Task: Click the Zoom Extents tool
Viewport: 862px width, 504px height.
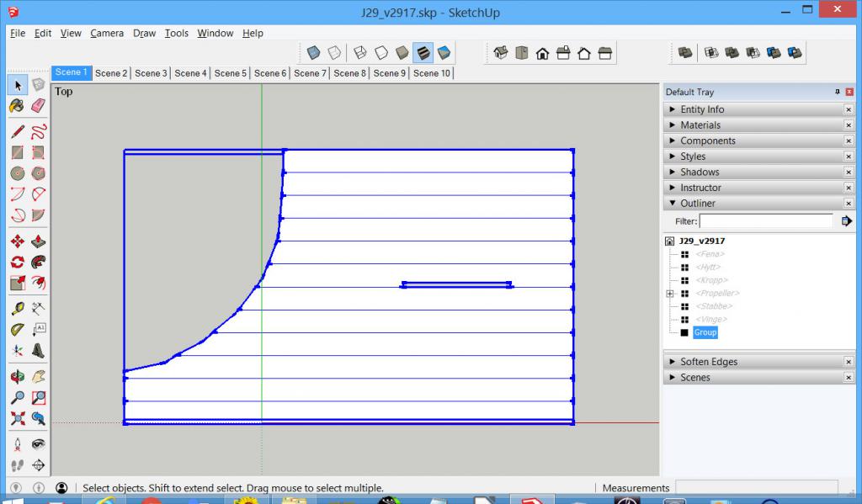Action: [x=17, y=418]
